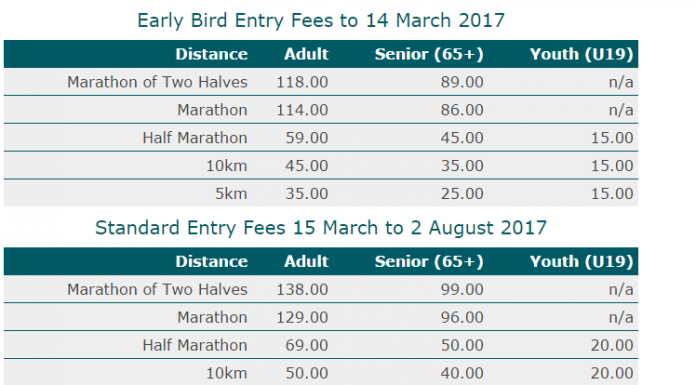
Task: Click the 20.00 youth Half Marathon standard fee
Action: (x=612, y=345)
